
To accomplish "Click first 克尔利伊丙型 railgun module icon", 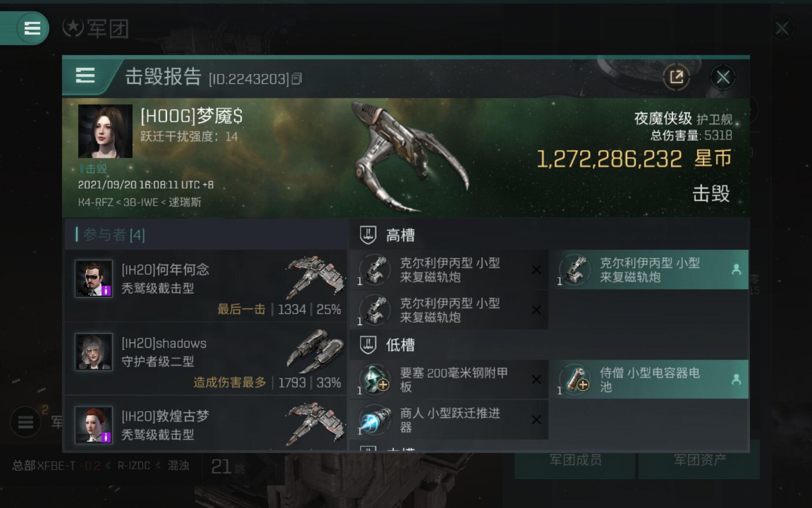I will [374, 270].
